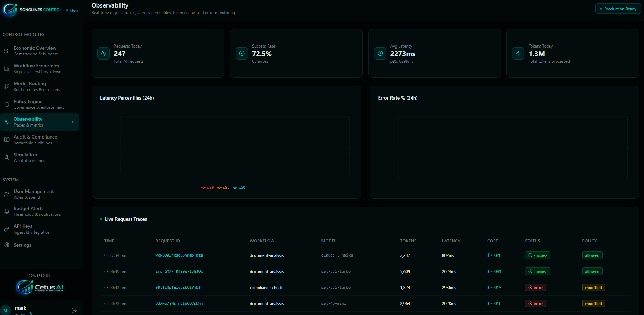Open the Settings gear icon
The height and width of the screenshot is (315, 644).
pos(7,245)
